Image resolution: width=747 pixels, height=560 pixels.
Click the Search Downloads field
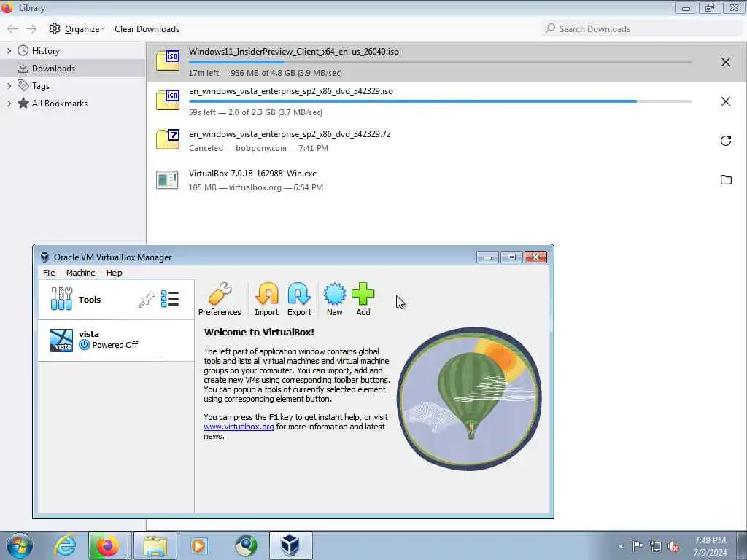point(641,28)
